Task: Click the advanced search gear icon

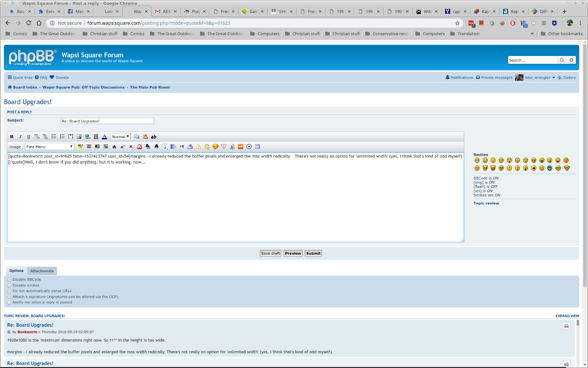Action: (x=571, y=60)
